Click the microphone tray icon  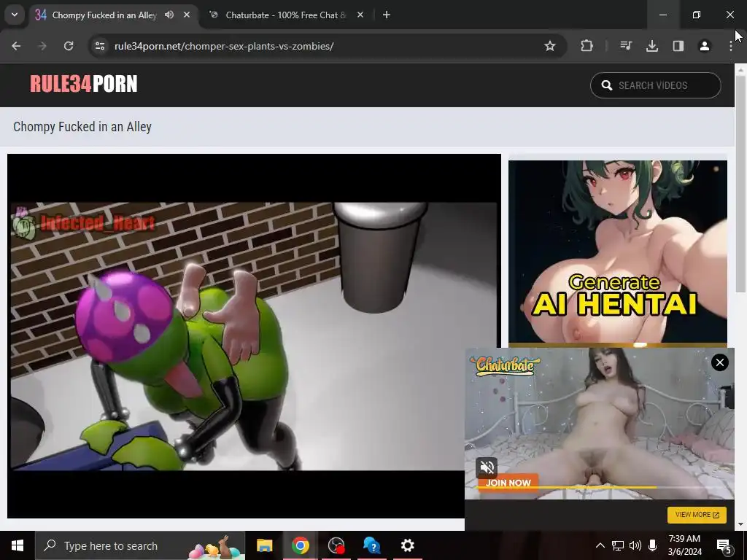[653, 545]
